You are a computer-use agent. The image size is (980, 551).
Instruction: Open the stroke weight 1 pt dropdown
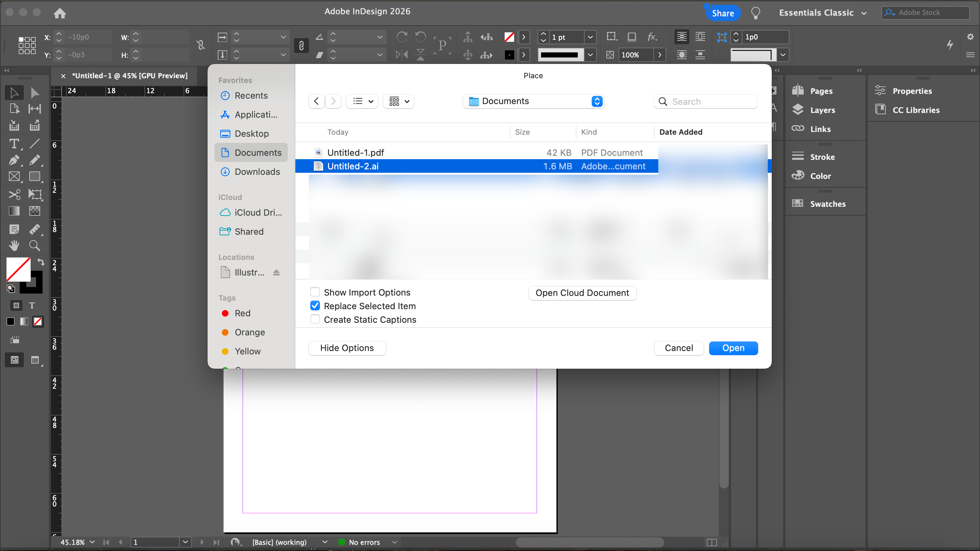[590, 37]
